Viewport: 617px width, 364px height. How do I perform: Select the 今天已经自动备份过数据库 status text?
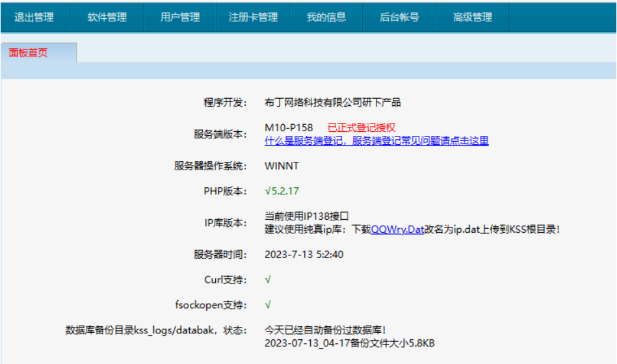tap(325, 330)
